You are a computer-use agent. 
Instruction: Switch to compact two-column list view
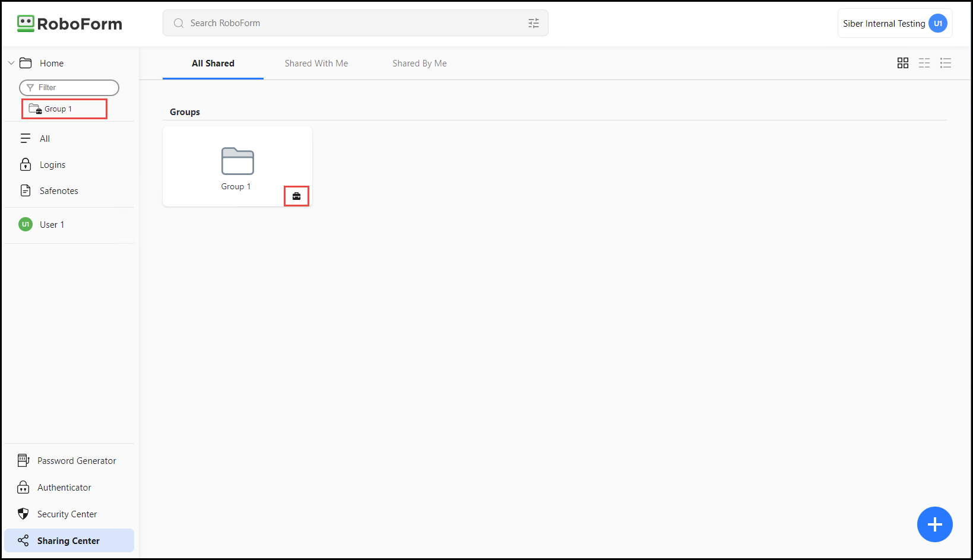[x=924, y=63]
